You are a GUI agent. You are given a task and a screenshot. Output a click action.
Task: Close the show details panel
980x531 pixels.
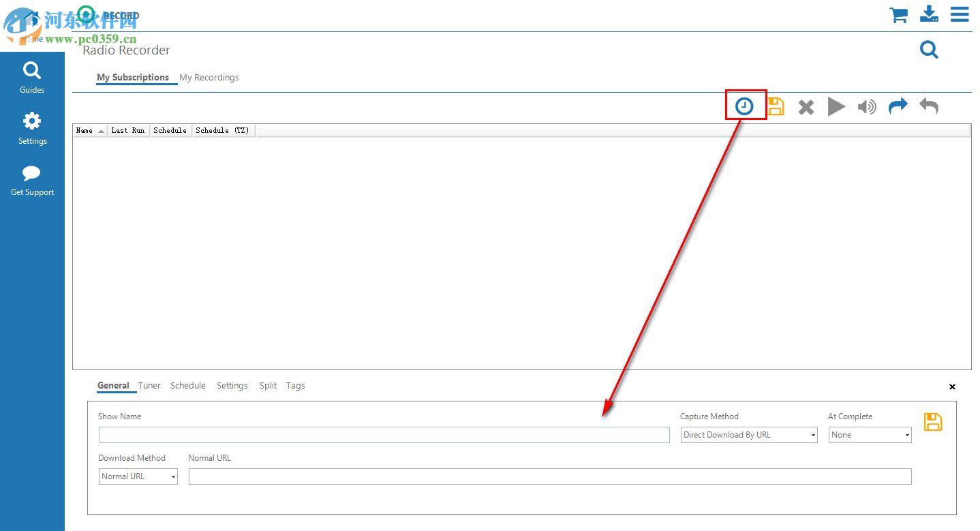(952, 386)
